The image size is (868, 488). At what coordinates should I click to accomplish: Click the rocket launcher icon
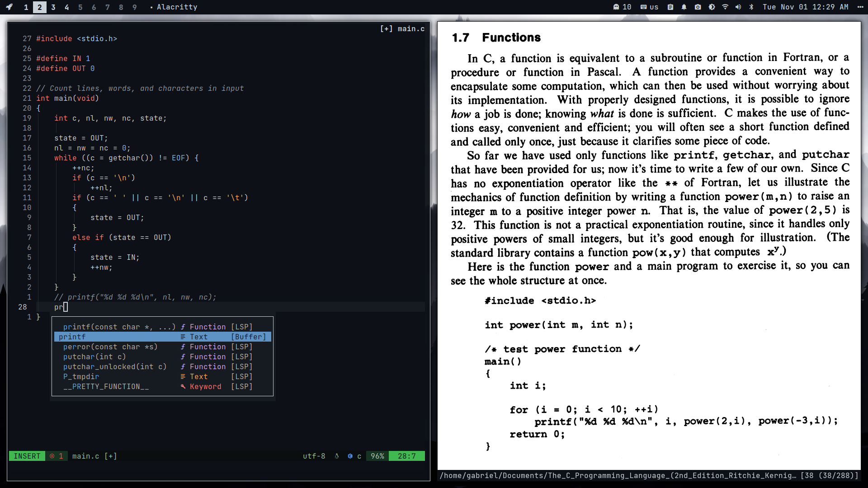[x=9, y=7]
